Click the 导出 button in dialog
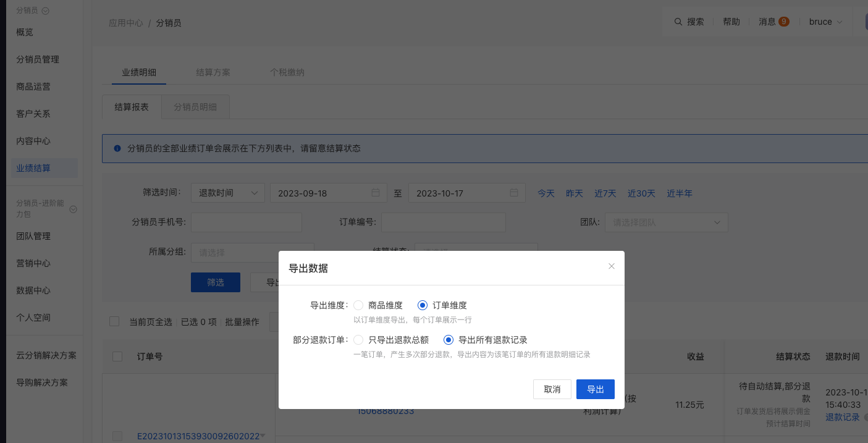Screen dimensions: 868x443 tap(596, 389)
